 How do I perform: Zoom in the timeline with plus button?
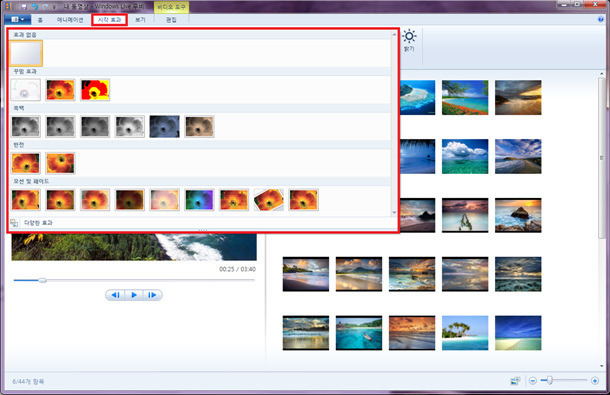pos(595,381)
